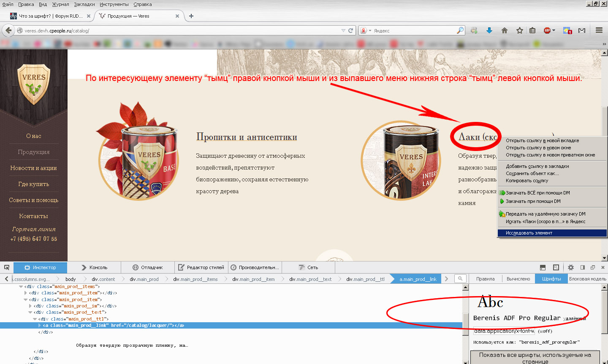The width and height of the screenshot is (608, 364).
Task: Switch to the Вычислено sidebar tab
Action: click(518, 279)
